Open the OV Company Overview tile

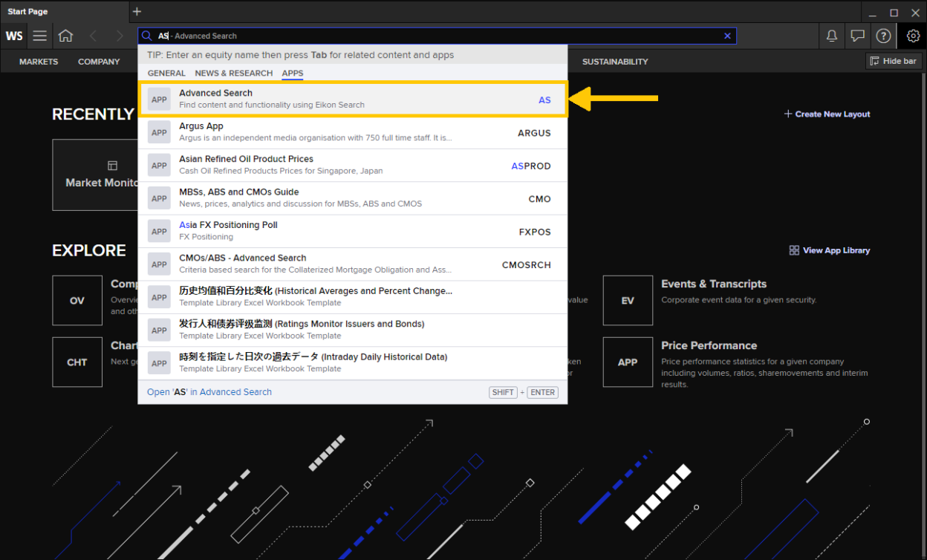(x=77, y=300)
